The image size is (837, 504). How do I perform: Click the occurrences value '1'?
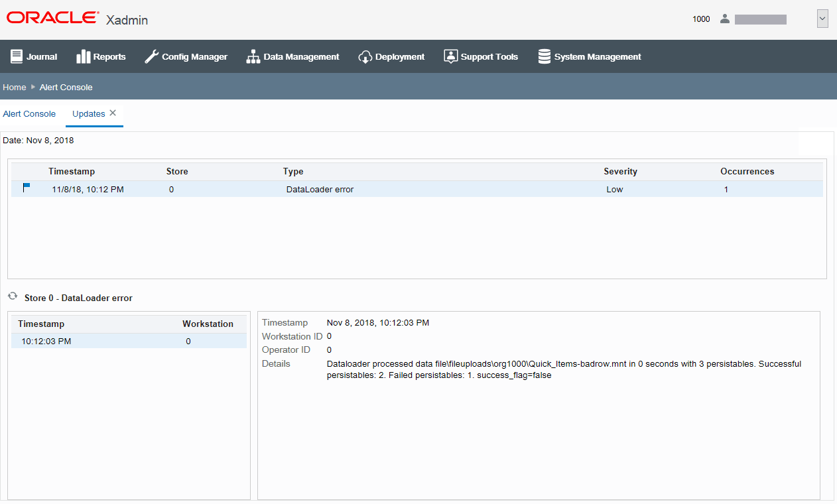(x=726, y=189)
